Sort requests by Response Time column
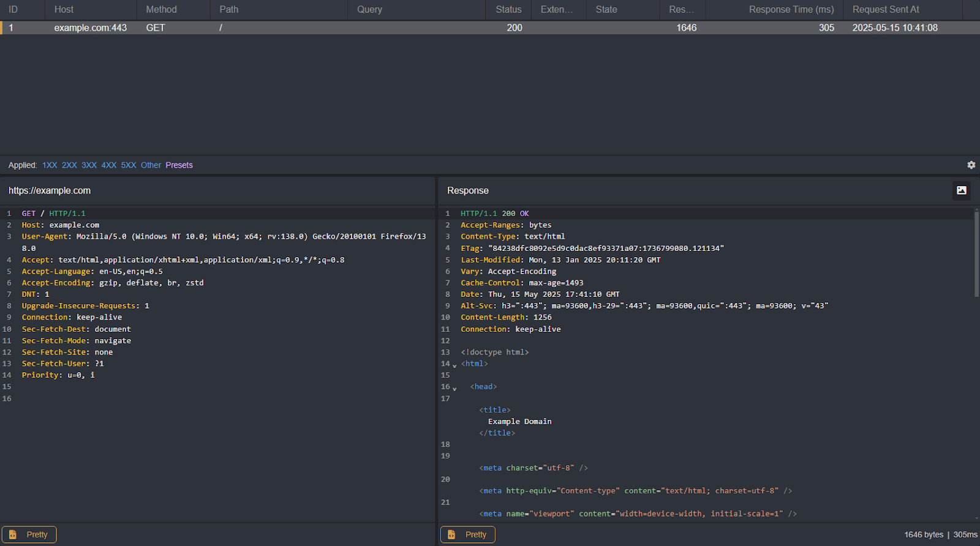 [791, 10]
